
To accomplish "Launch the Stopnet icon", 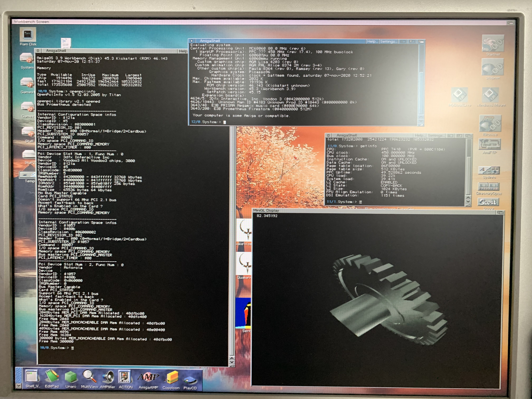I will (x=492, y=69).
